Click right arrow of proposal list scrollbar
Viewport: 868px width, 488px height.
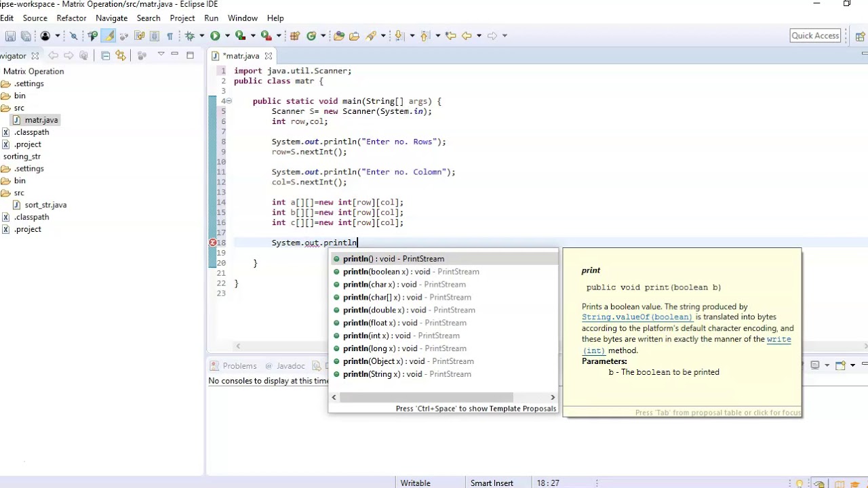(553, 397)
